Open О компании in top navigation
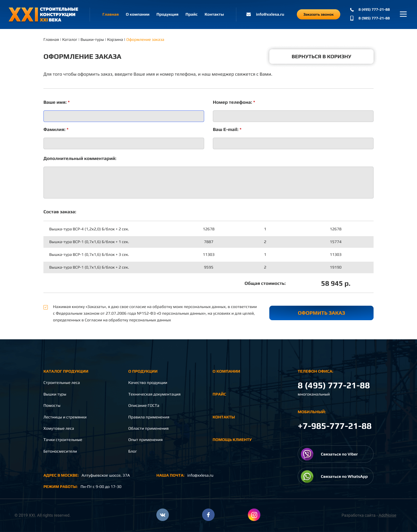The width and height of the screenshot is (417, 532). coord(138,14)
